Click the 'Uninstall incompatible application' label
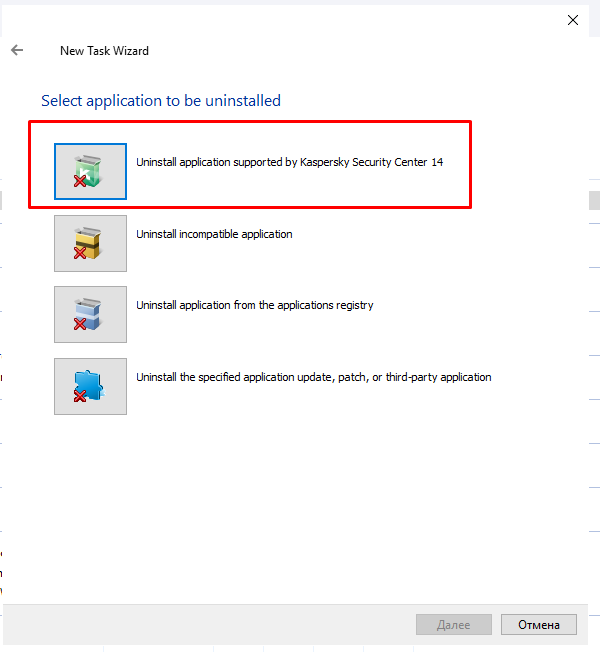Image resolution: width=600 pixels, height=652 pixels. click(x=214, y=234)
